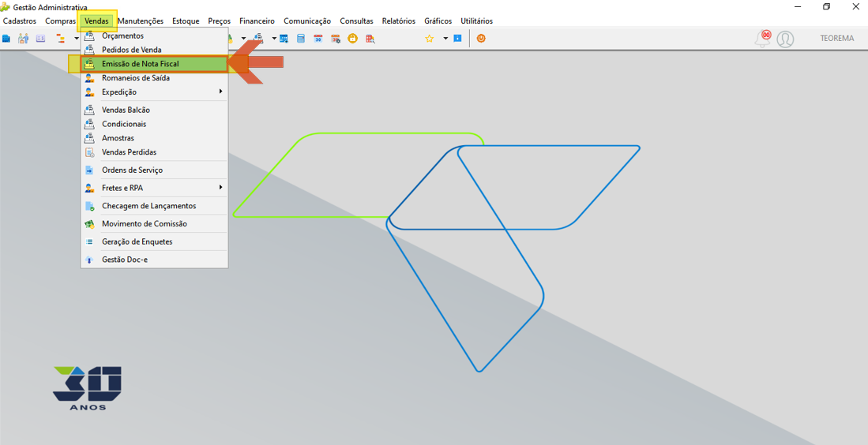Click the TEOREMA label in the toolbar
This screenshot has width=868, height=445.
pyautogui.click(x=837, y=39)
